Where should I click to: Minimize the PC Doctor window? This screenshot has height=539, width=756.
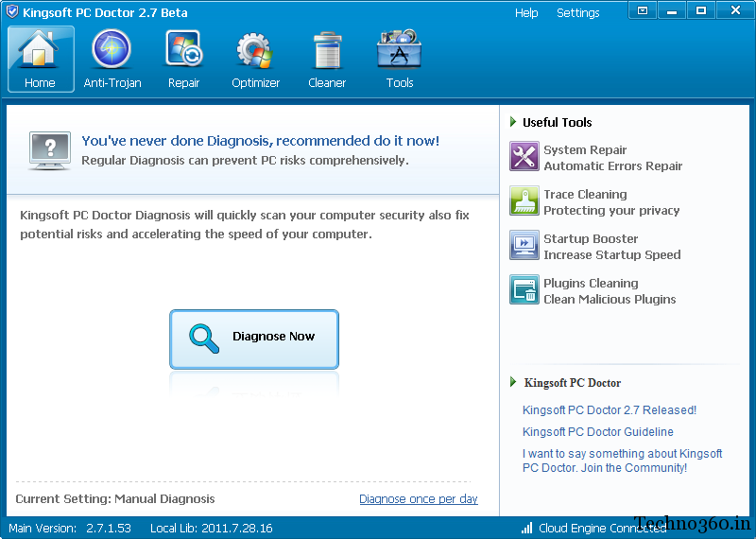pyautogui.click(x=672, y=10)
